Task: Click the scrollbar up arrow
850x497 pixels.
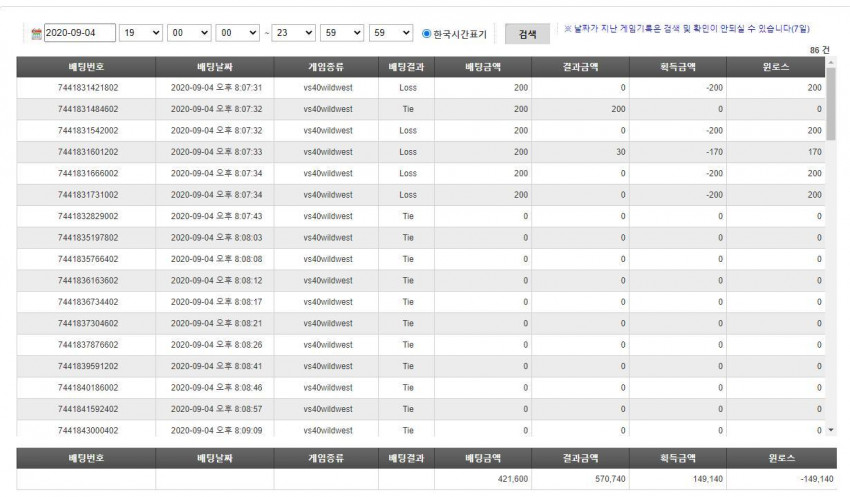Action: [x=831, y=62]
